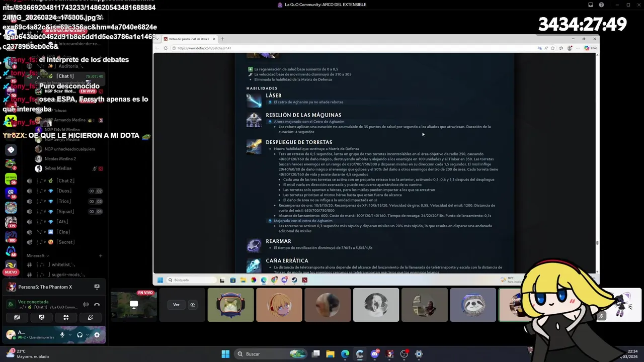
Task: Open Task View on taskbar
Action: [316, 354]
